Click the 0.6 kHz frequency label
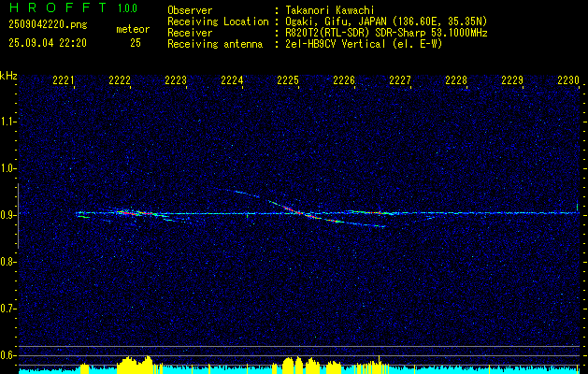 click(x=7, y=355)
